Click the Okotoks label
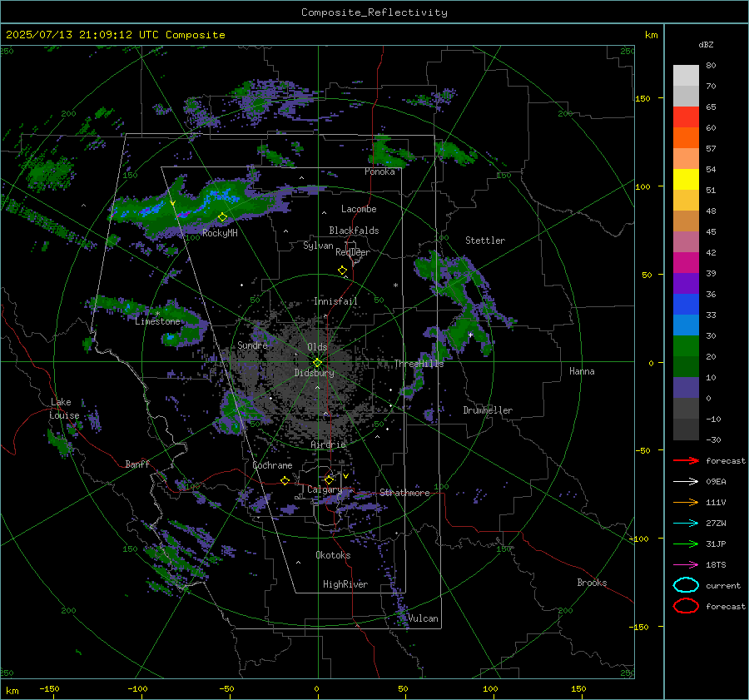Viewport: 749px width, 700px height. (333, 555)
